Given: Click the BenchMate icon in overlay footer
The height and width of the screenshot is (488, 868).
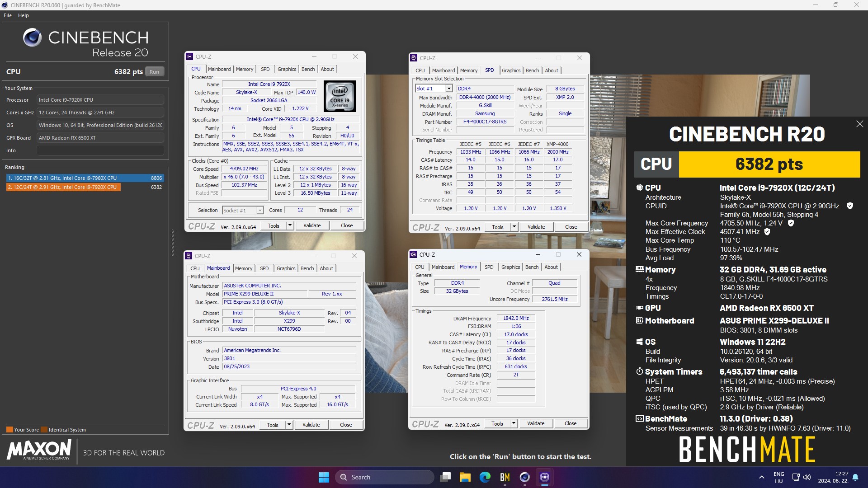Looking at the screenshot, I should [x=639, y=419].
